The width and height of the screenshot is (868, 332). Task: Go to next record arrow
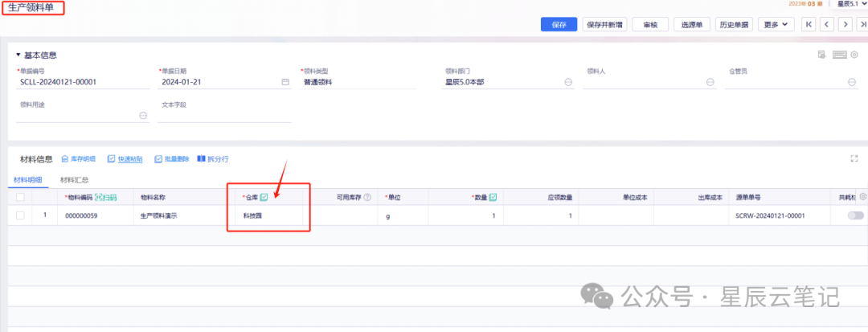coord(845,25)
